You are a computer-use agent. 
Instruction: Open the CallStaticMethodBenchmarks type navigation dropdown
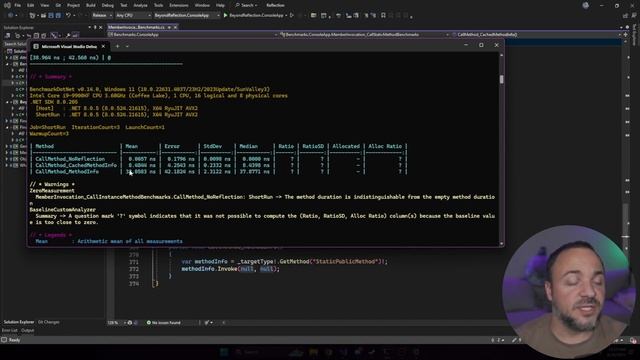(x=364, y=35)
